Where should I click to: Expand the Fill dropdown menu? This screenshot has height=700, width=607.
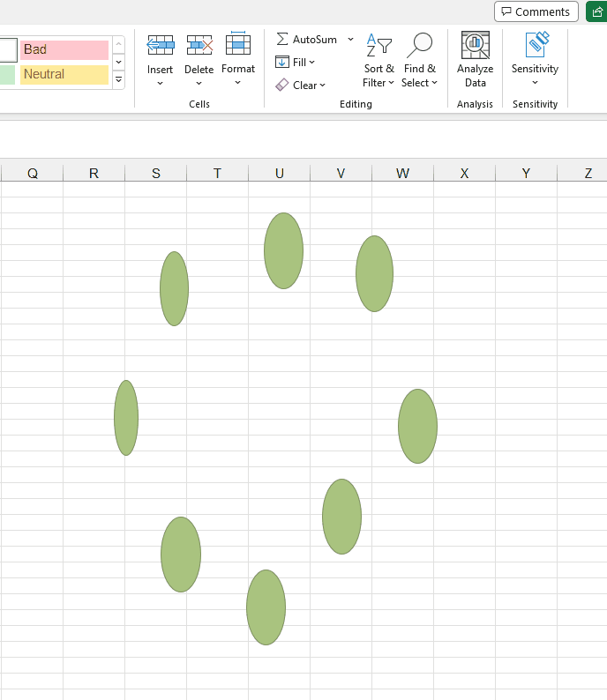coord(295,63)
